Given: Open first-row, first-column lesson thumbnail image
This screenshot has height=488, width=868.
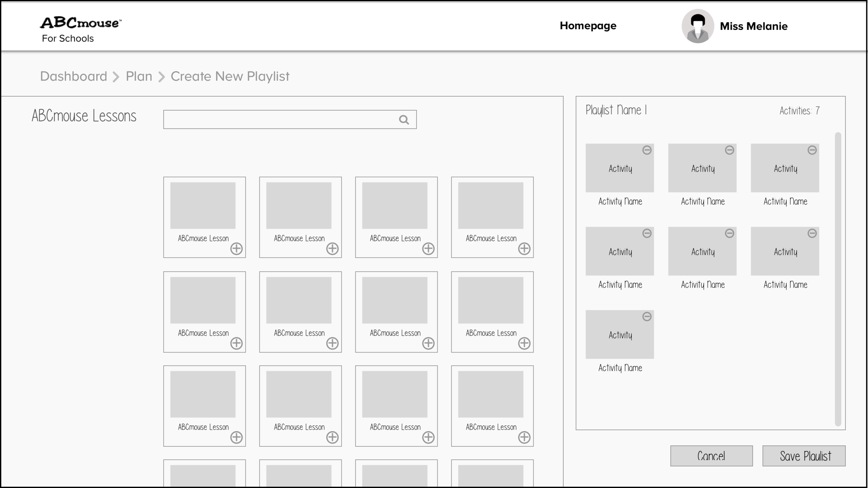Looking at the screenshot, I should 203,205.
